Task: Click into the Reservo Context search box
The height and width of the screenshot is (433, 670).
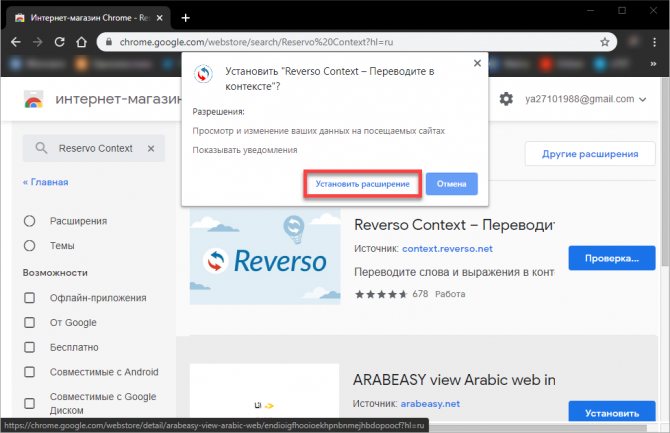Action: pyautogui.click(x=96, y=148)
